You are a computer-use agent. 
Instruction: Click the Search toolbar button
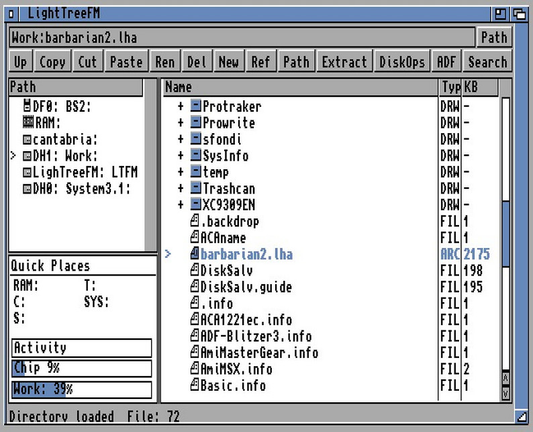(487, 62)
